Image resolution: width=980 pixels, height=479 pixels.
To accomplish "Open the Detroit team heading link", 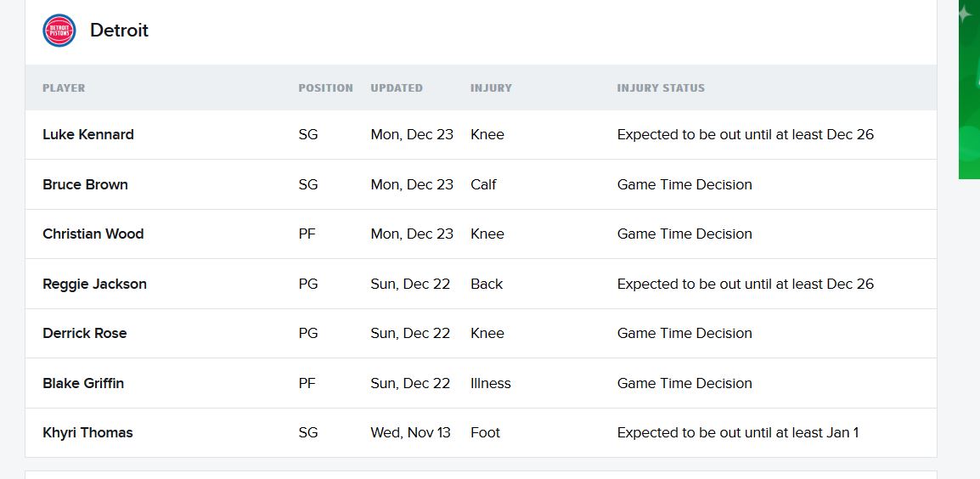I will click(119, 31).
